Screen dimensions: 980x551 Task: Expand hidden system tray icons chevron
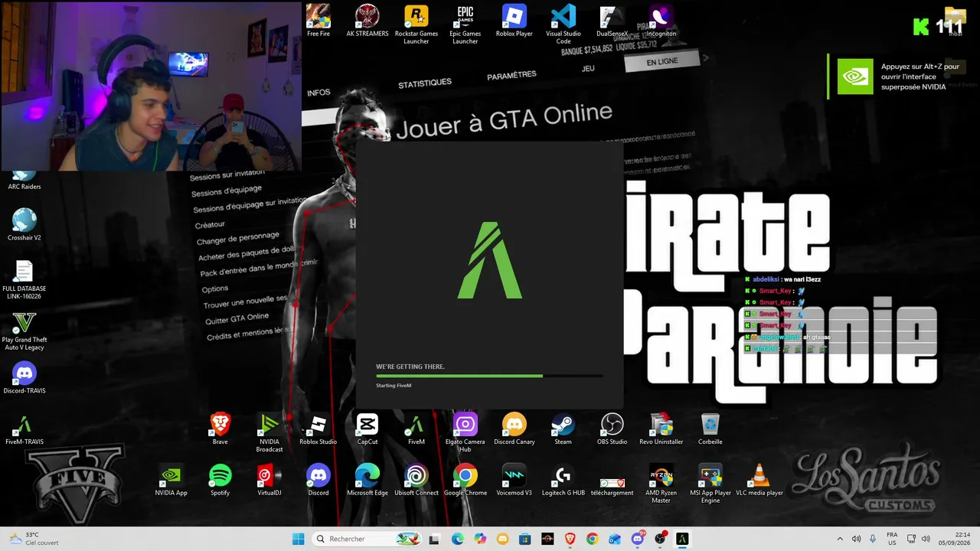click(840, 539)
